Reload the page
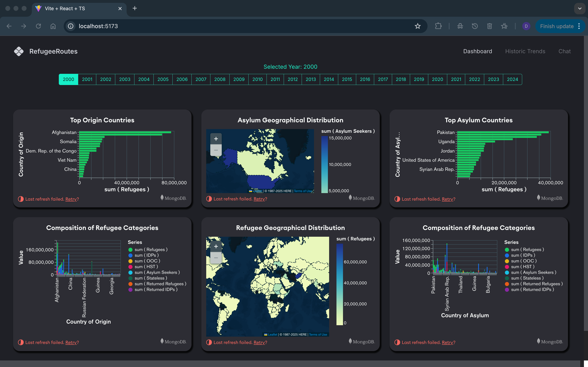Image resolution: width=588 pixels, height=367 pixels. point(38,26)
